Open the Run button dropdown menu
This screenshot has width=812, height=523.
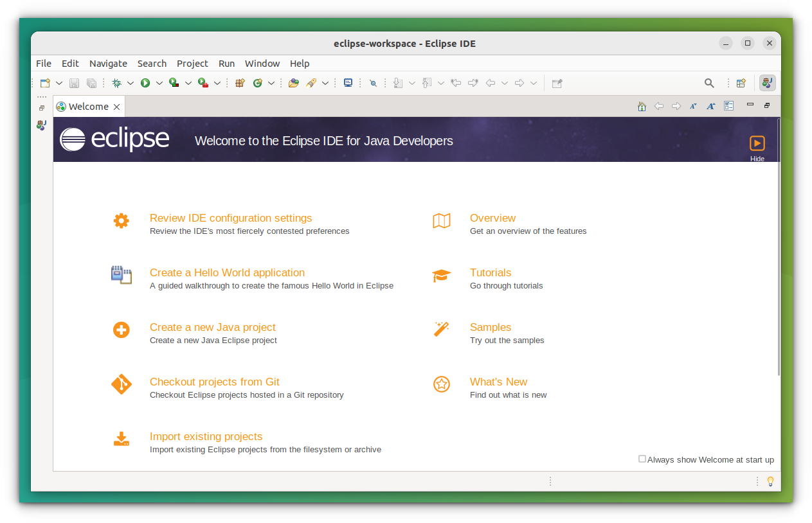click(x=159, y=83)
